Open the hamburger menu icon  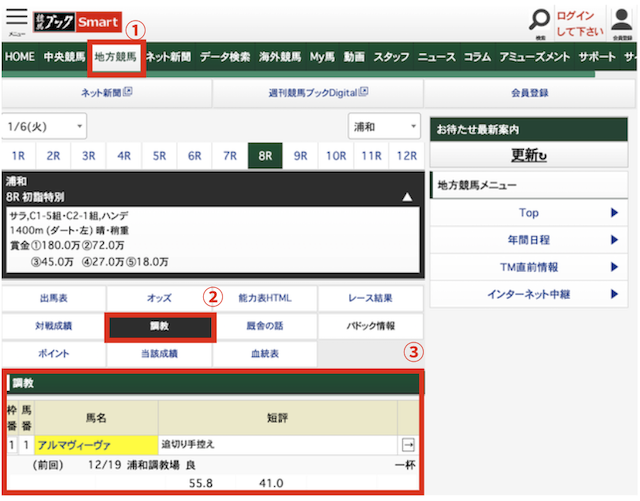click(16, 18)
